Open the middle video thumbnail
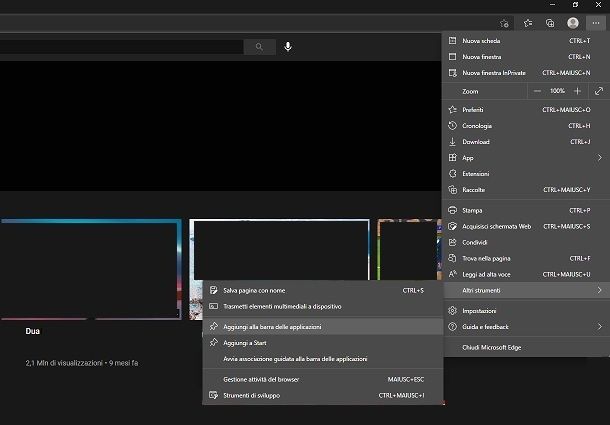This screenshot has width=610, height=425. 279,249
